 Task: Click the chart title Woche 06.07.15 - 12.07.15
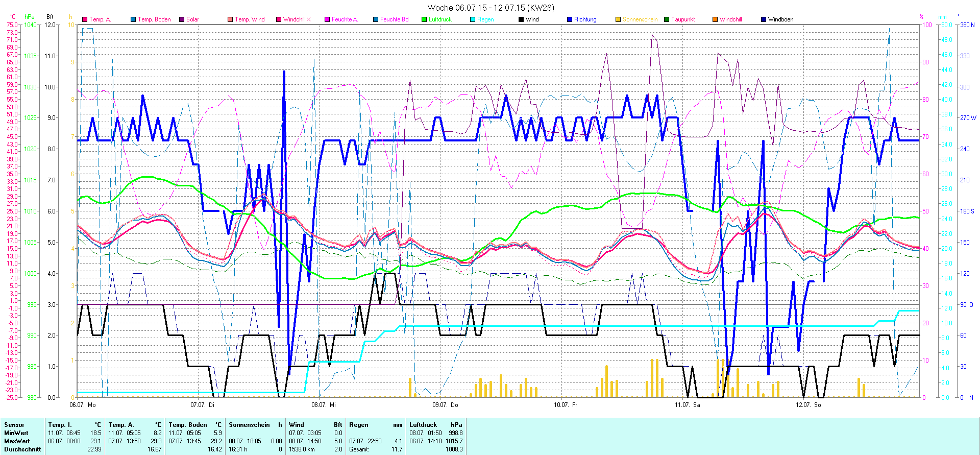490,8
